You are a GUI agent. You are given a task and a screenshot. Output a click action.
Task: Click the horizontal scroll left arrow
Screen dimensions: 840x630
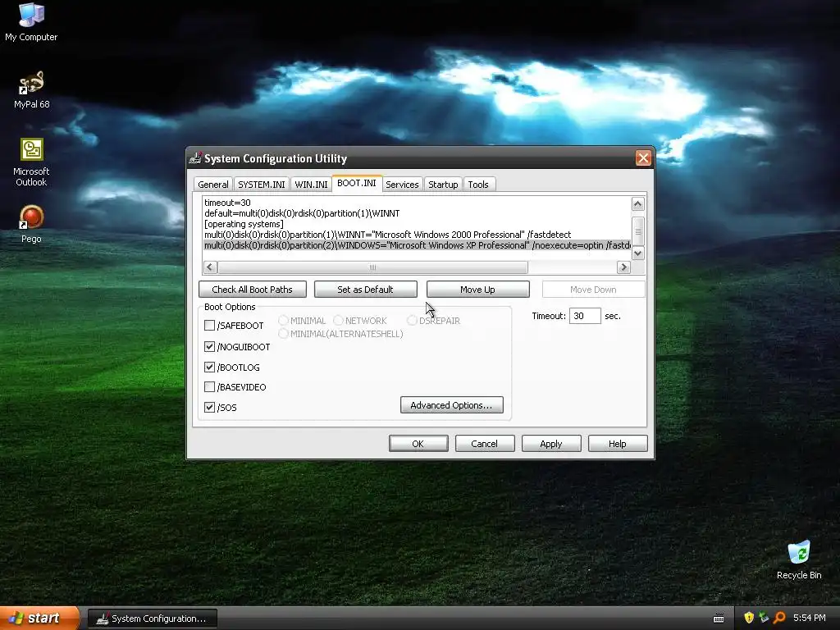(210, 267)
